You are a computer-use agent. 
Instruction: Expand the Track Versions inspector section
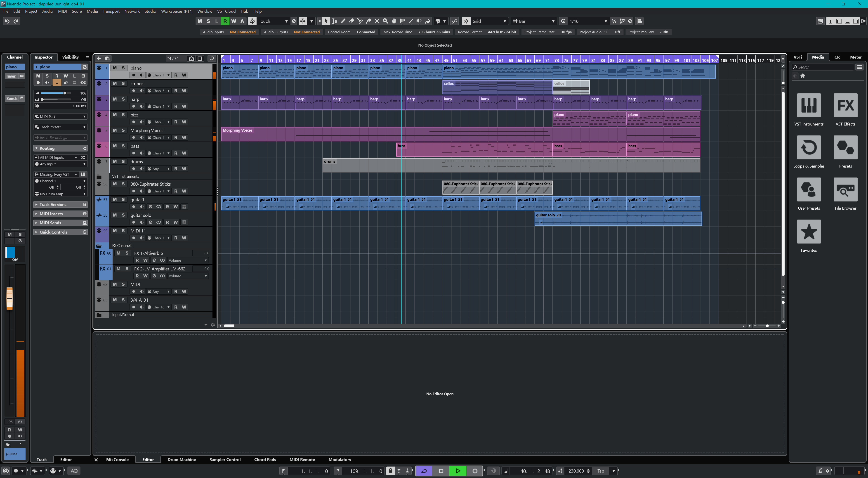53,205
